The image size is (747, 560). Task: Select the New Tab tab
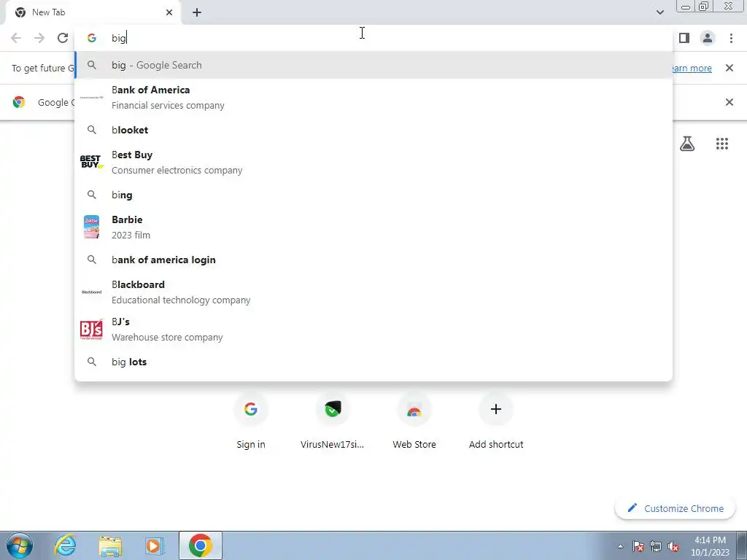click(x=94, y=12)
